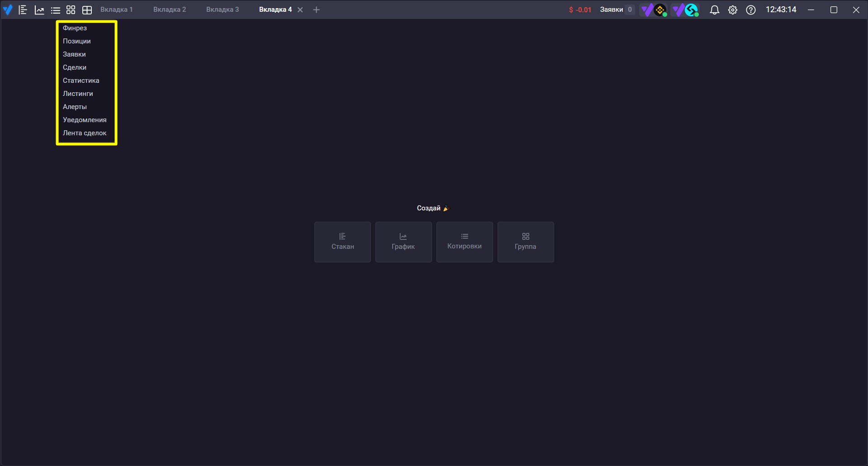Select the active Вкладка 4 tab
Viewport: 868px width, 466px height.
pyautogui.click(x=275, y=10)
